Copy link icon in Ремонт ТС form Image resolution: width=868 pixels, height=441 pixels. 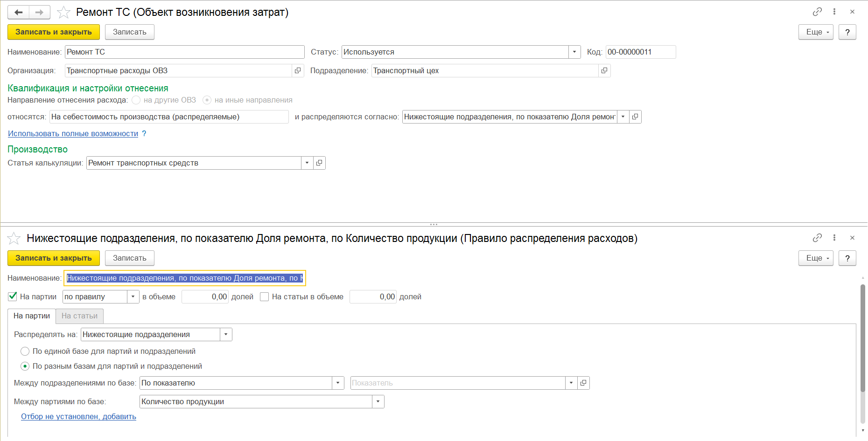click(x=817, y=12)
